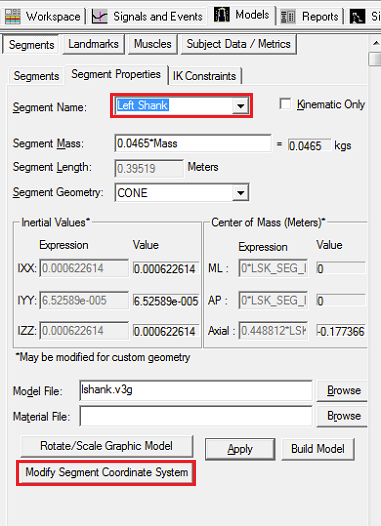
Task: Click the Models skeleton icon
Action: tap(222, 15)
